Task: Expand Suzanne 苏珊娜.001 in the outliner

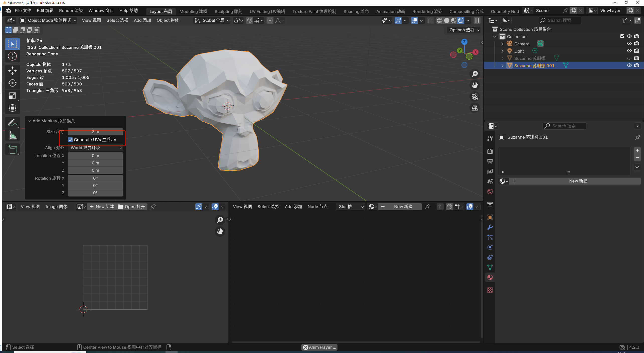Action: tap(502, 66)
